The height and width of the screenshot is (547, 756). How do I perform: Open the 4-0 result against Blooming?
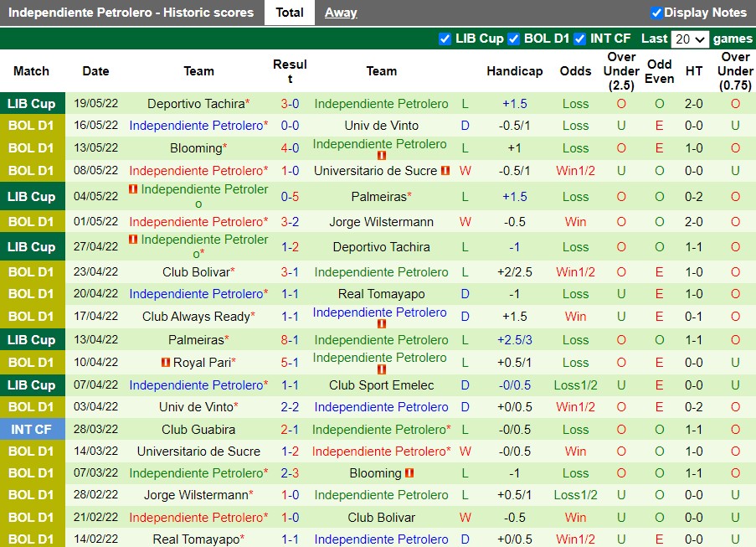(x=290, y=148)
